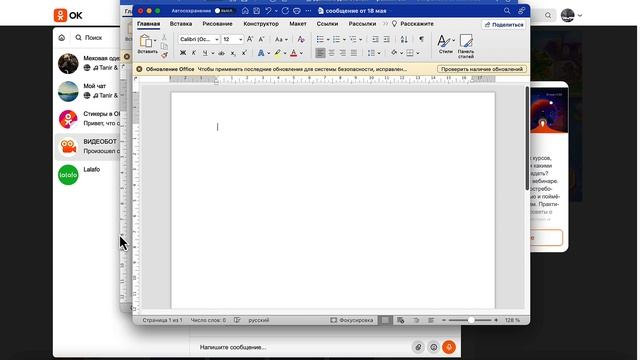
Task: Open the Панель стилей styles pane
Action: (x=466, y=46)
